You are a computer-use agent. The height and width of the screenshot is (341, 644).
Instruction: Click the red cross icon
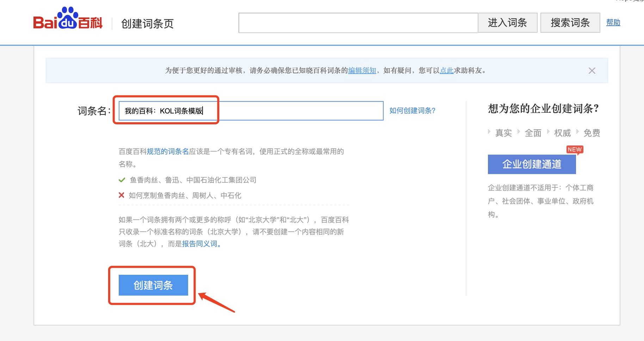tap(122, 195)
